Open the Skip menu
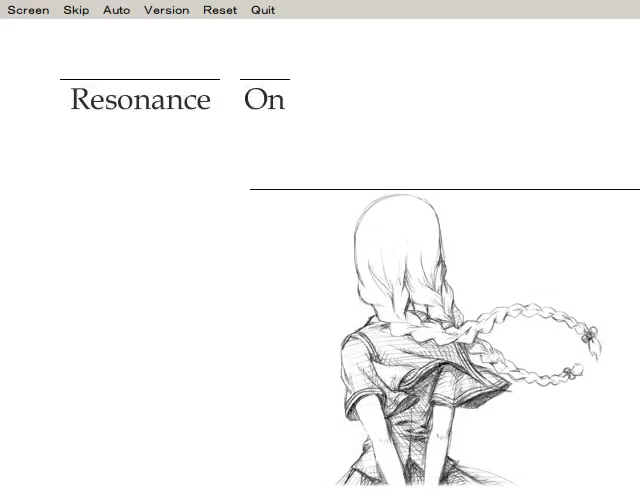The image size is (640, 498). pyautogui.click(x=76, y=10)
